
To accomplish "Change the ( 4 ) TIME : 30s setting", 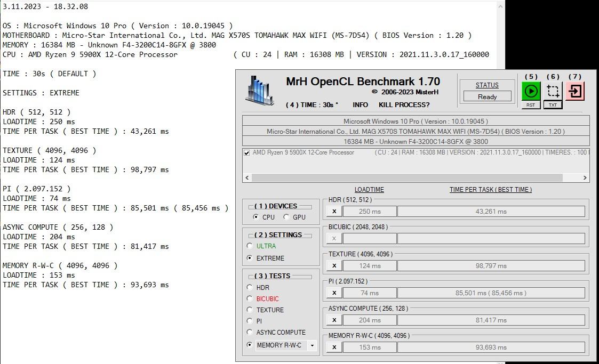I will coord(312,105).
